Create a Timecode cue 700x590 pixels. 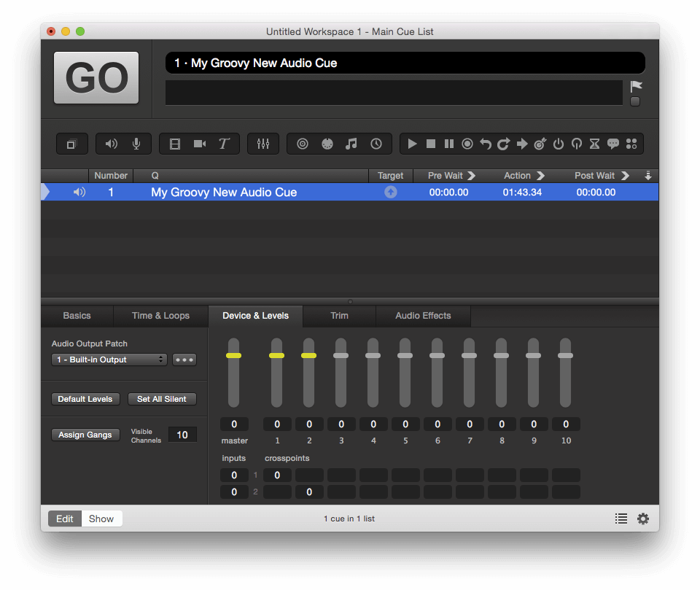pyautogui.click(x=376, y=144)
